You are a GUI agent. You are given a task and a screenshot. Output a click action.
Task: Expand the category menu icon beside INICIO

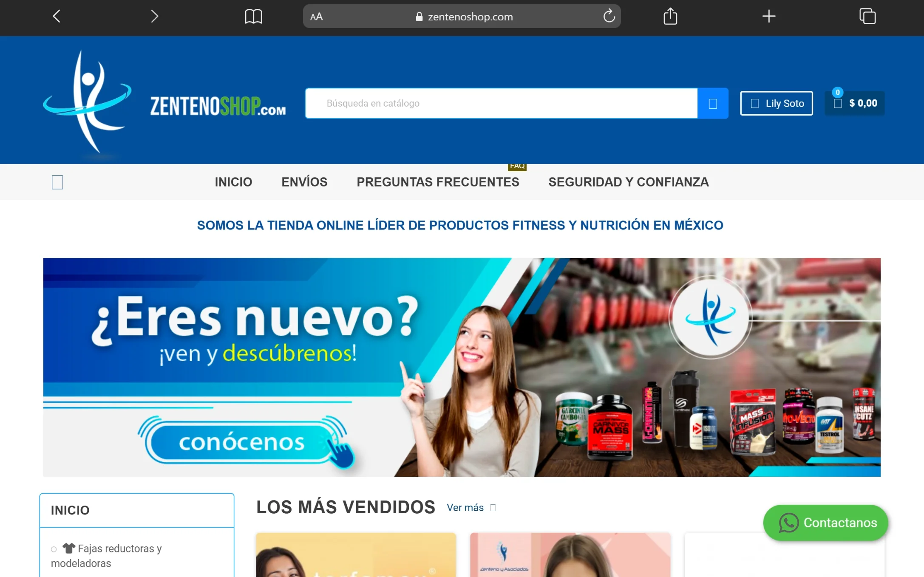[57, 182]
